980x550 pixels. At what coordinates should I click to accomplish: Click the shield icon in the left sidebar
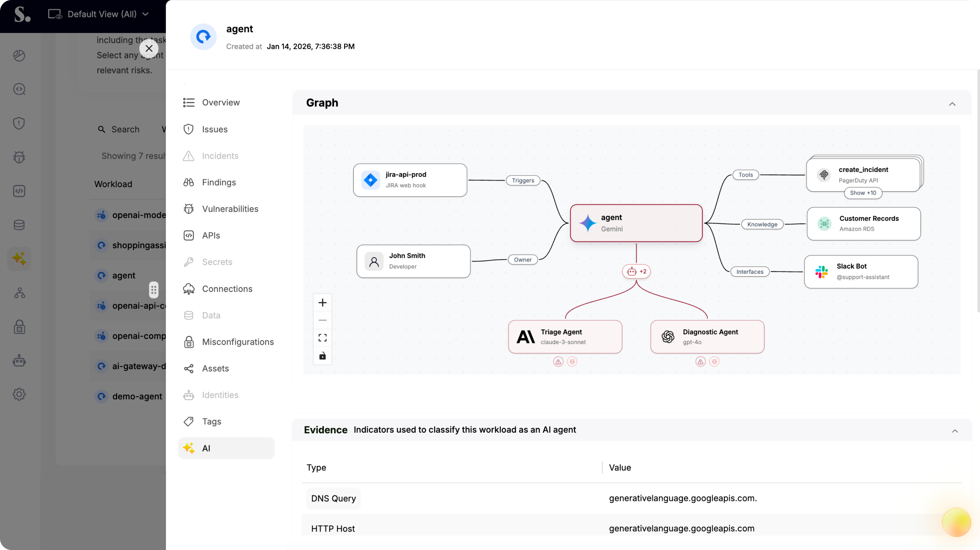[x=19, y=123]
